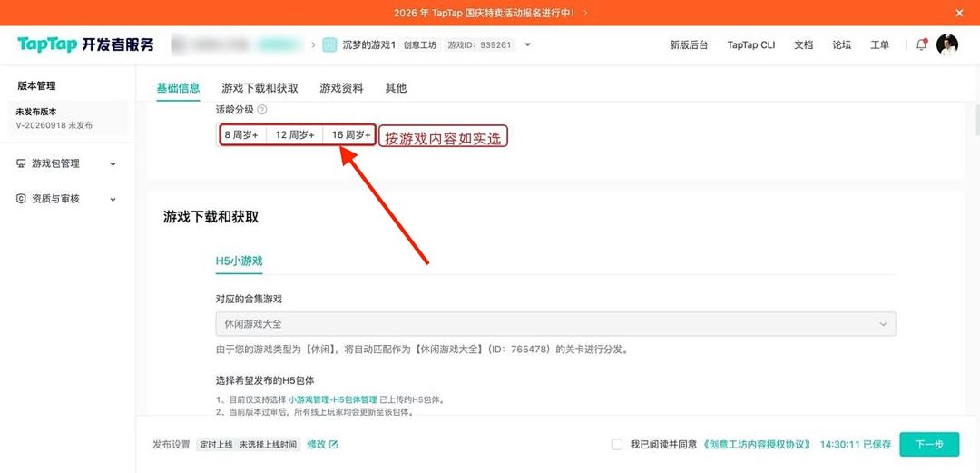Select the V-20260918 未发布 version
The width and height of the screenshot is (980, 473).
pos(67,118)
